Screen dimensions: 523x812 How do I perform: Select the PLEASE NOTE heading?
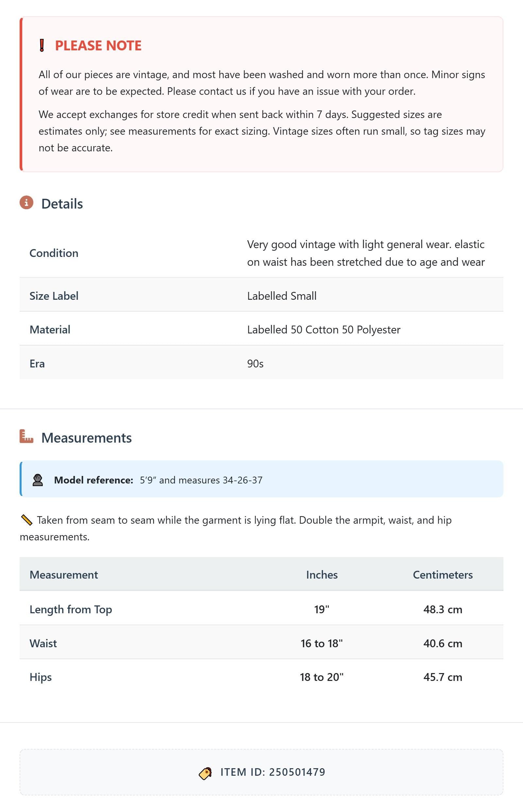pyautogui.click(x=98, y=45)
